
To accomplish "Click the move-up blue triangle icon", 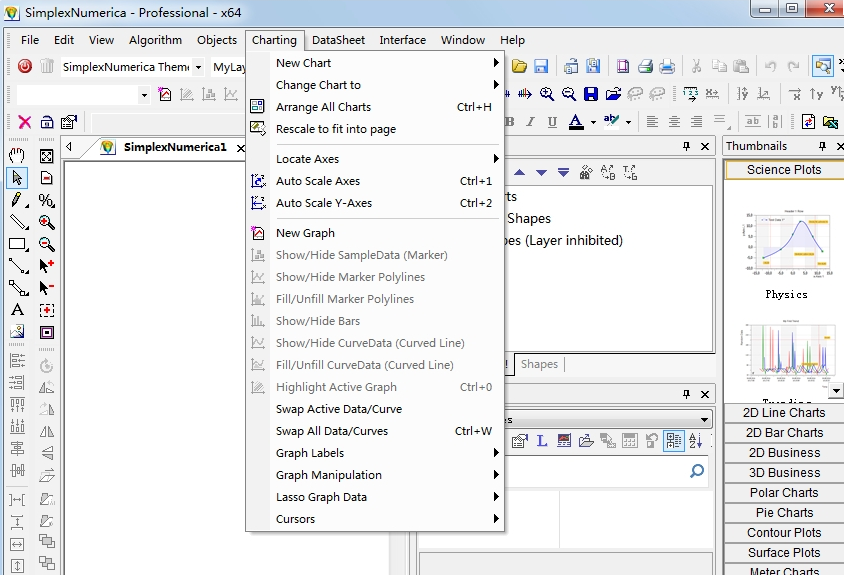I will [519, 173].
